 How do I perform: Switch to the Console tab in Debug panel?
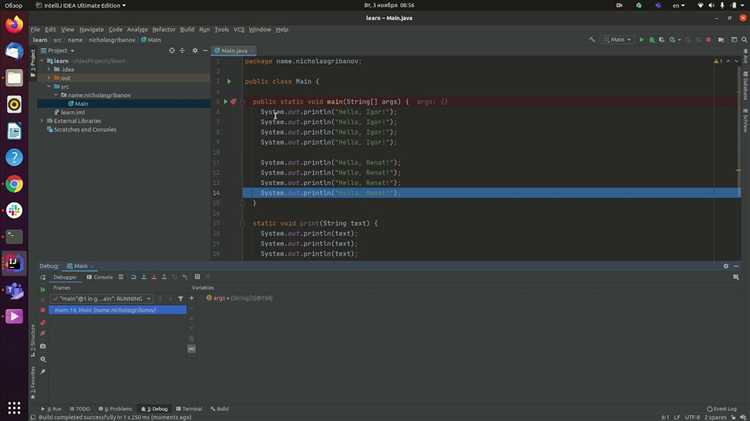101,277
